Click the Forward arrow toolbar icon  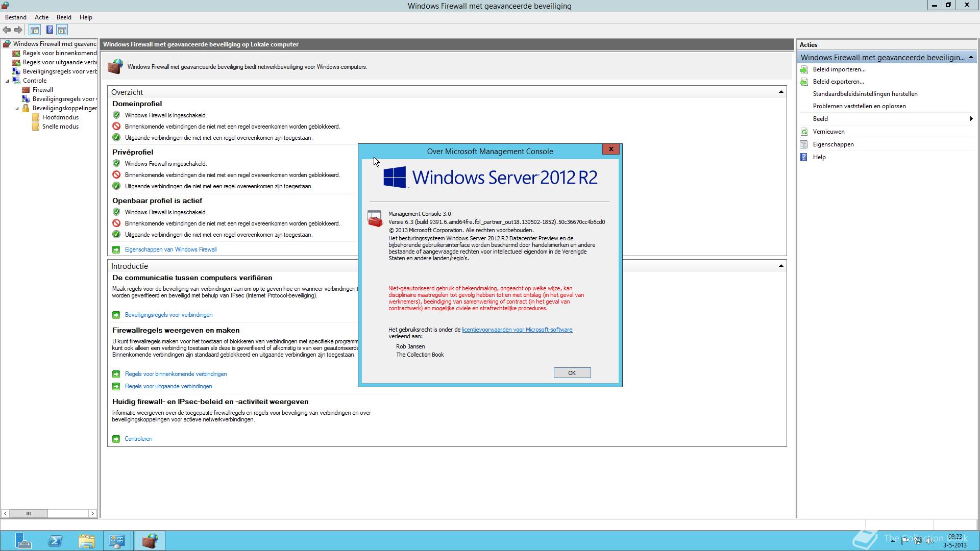pyautogui.click(x=18, y=30)
